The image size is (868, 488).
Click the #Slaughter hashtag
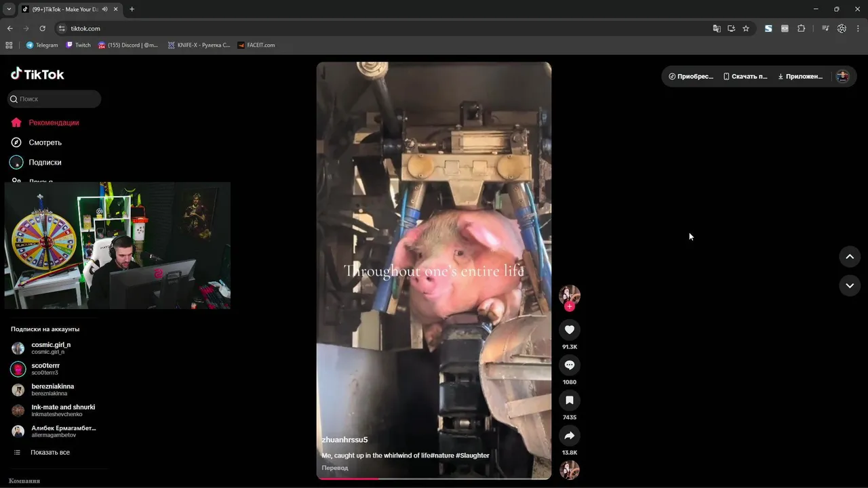pos(472,455)
